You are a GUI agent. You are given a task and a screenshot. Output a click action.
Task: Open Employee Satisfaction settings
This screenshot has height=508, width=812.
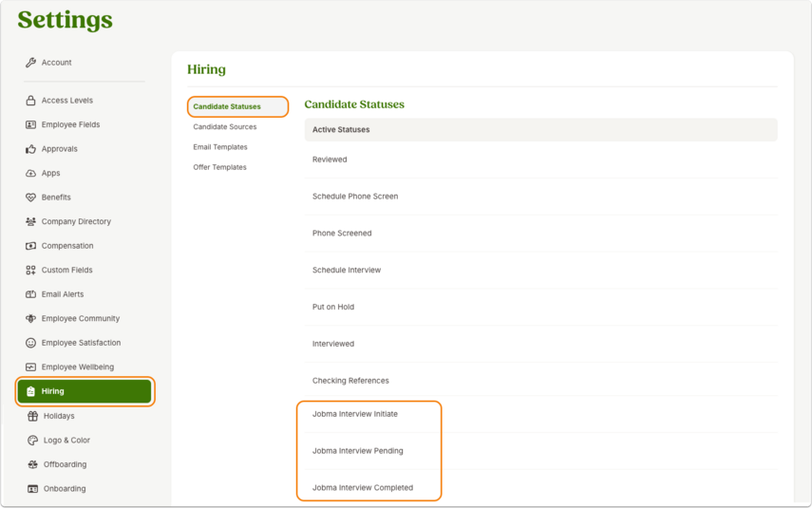point(81,343)
